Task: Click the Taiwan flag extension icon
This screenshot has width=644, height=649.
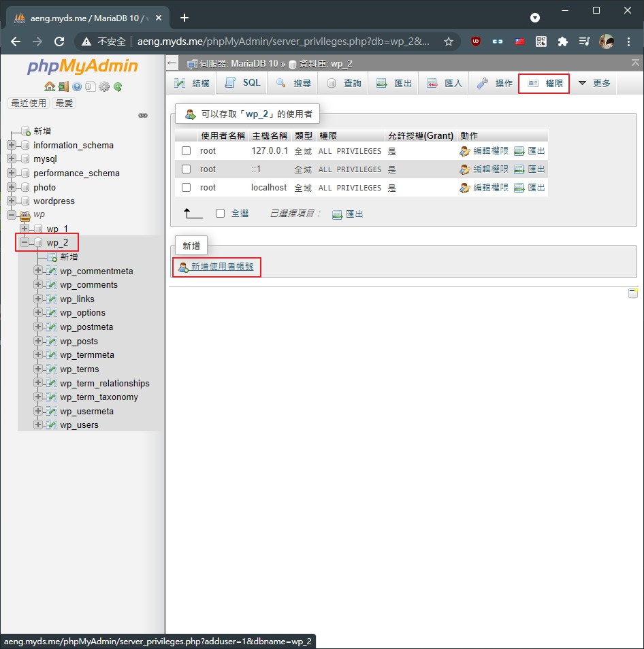Action: click(x=519, y=41)
